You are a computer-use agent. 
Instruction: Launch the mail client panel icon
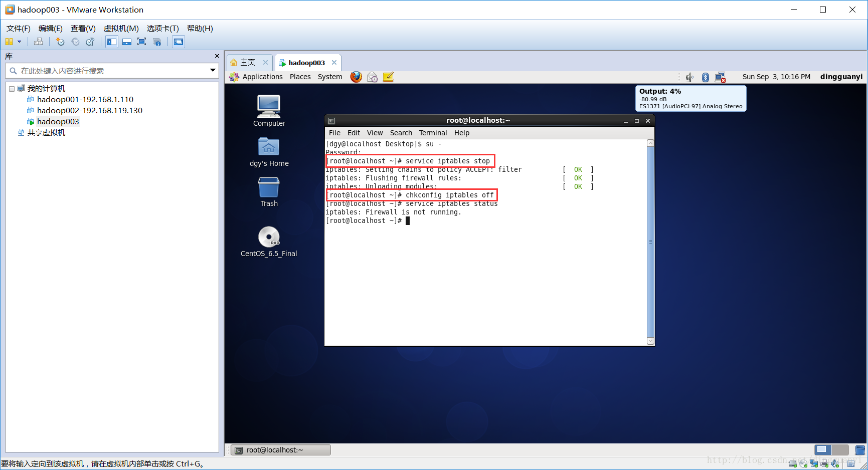pos(372,77)
